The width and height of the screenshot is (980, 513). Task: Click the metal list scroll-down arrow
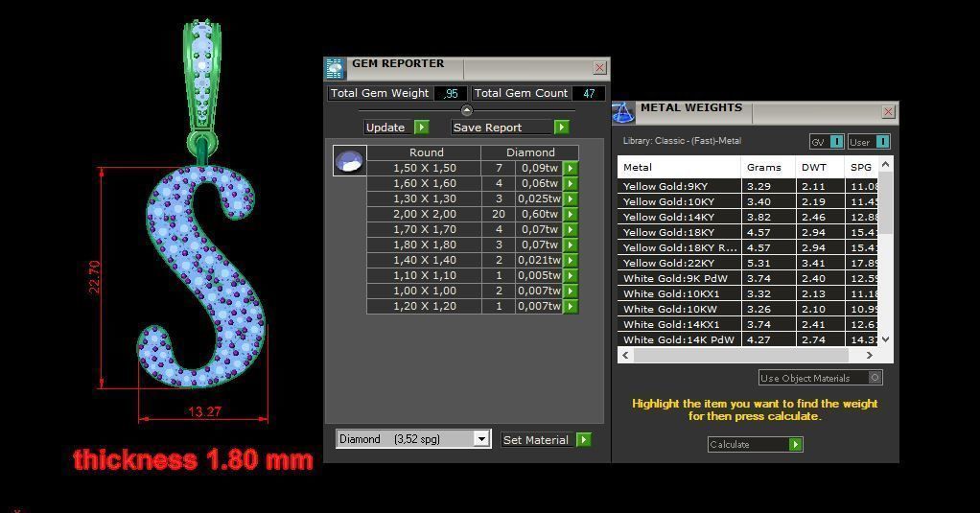click(x=886, y=339)
